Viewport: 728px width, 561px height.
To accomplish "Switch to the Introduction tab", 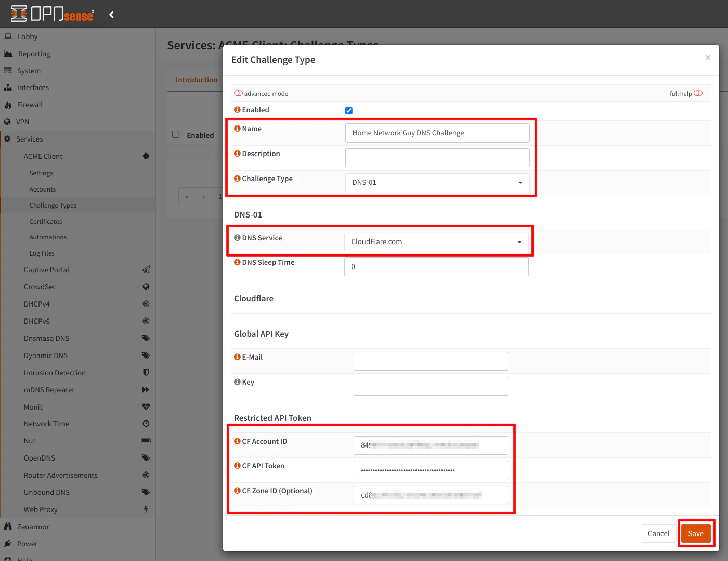I will point(197,80).
